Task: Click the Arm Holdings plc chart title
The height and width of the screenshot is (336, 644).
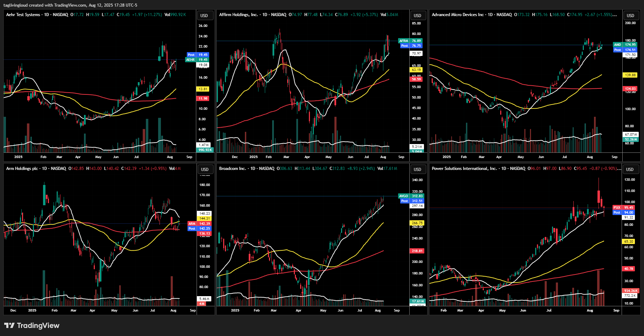Action: coord(22,169)
